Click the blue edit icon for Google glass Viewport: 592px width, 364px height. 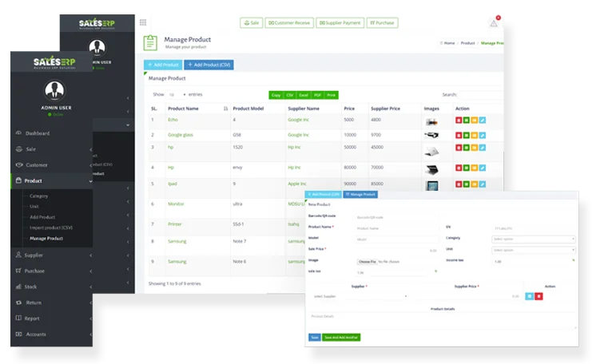tap(482, 136)
